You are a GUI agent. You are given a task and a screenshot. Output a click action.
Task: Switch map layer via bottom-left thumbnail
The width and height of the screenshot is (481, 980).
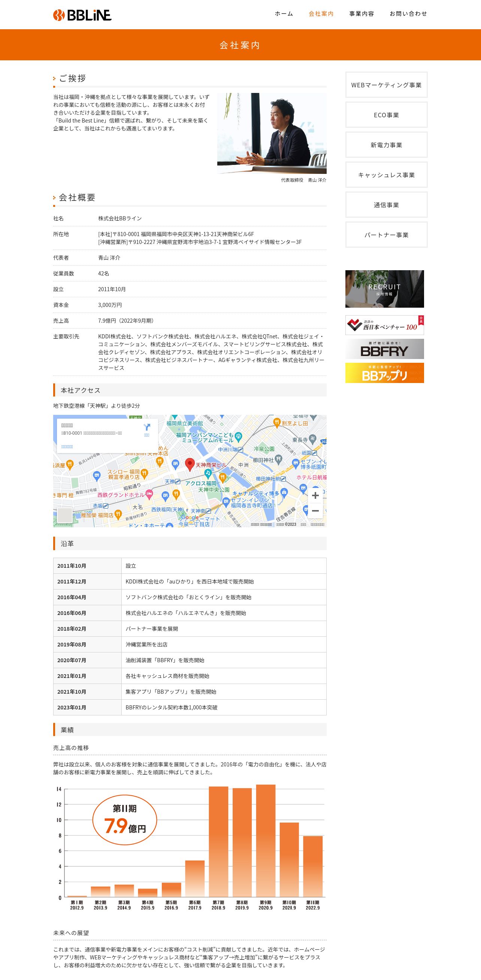[65, 515]
